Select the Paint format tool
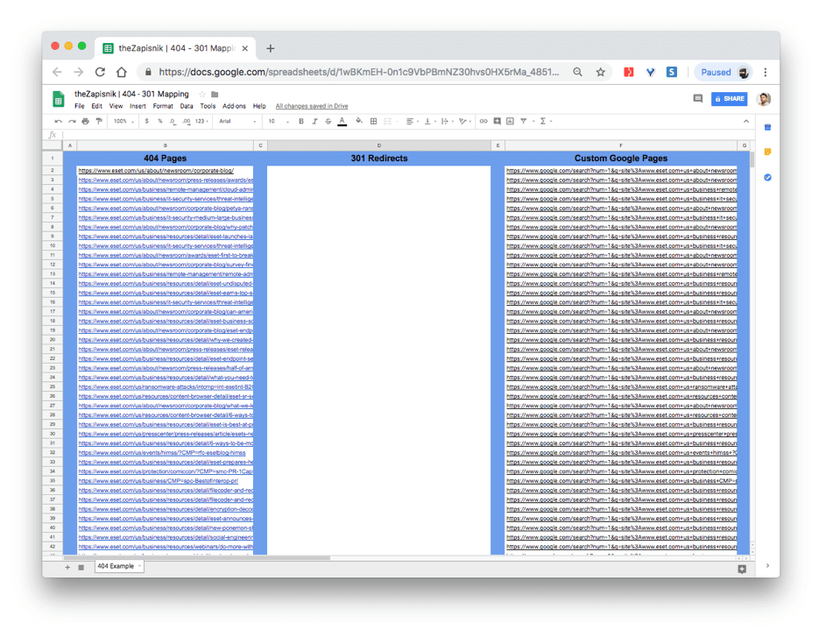The height and width of the screenshot is (644, 826). pos(99,121)
